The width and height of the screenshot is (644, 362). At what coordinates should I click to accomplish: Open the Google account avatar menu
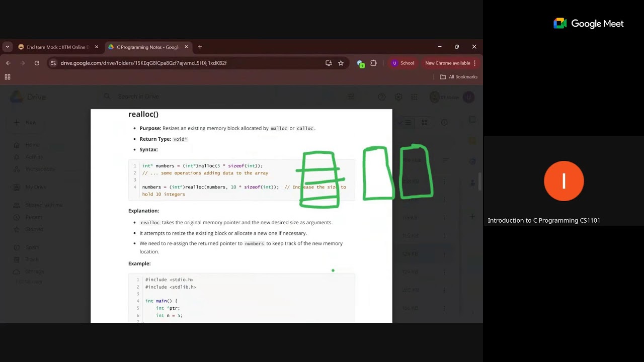point(468,97)
